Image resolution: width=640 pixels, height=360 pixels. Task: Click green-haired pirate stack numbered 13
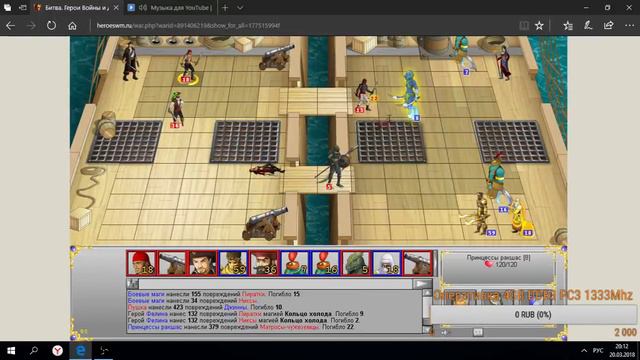tap(176, 109)
